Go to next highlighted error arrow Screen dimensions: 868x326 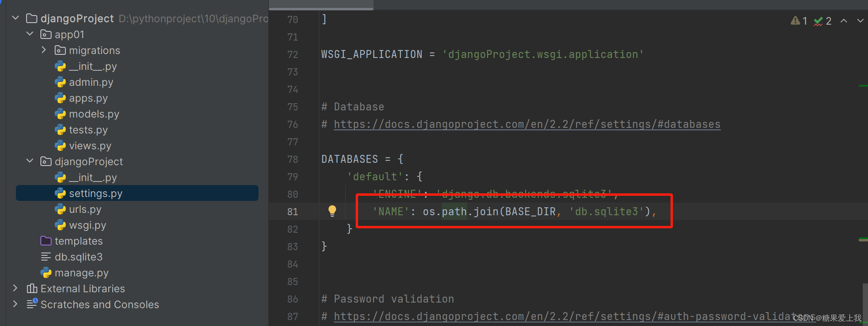(860, 21)
